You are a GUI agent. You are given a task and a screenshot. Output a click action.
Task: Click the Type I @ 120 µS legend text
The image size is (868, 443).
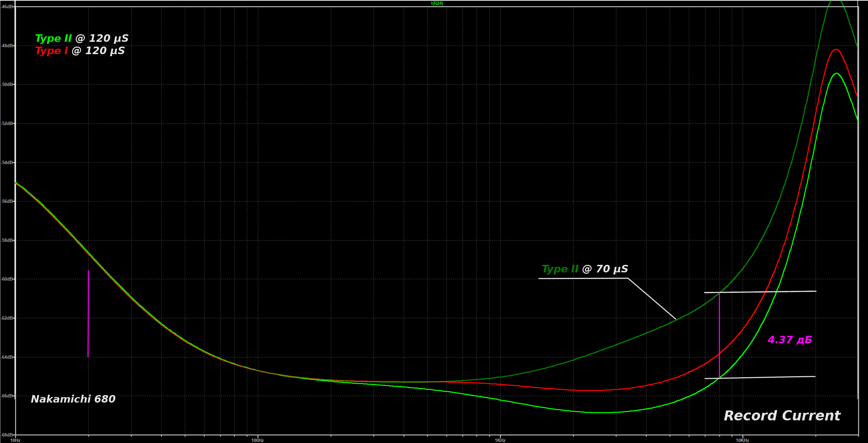(x=80, y=51)
